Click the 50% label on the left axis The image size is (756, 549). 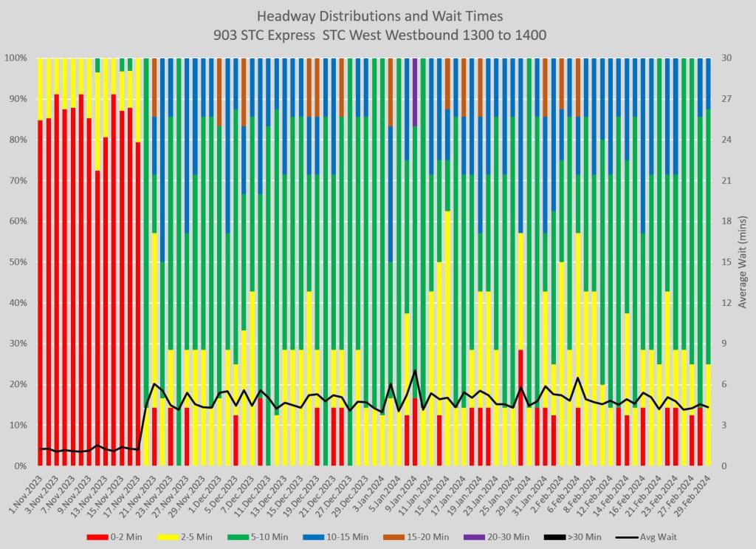click(18, 262)
